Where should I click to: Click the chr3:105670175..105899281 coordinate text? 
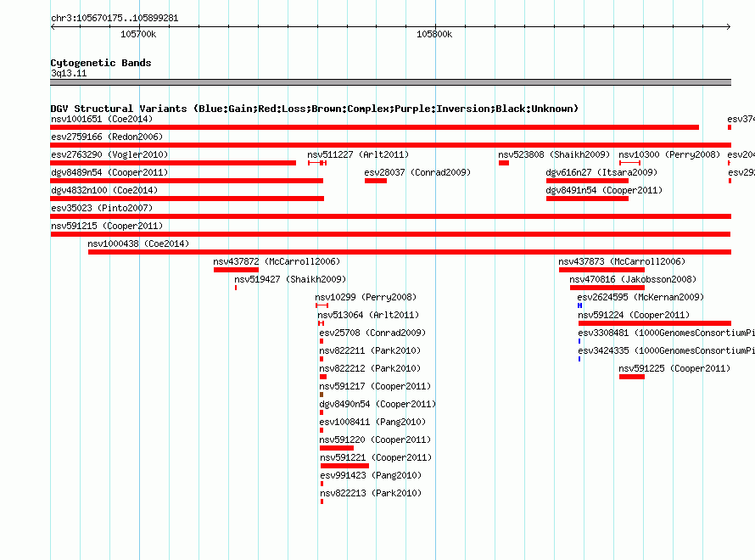(115, 18)
